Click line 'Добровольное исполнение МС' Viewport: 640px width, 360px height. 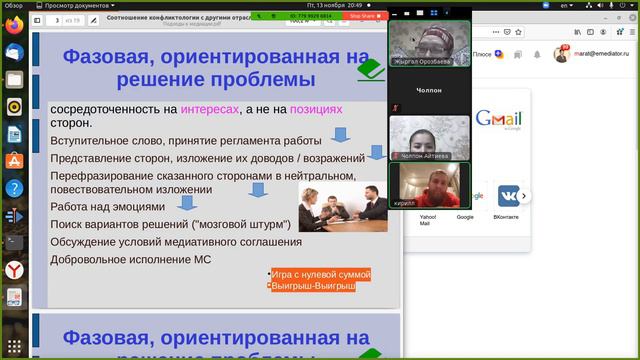click(x=131, y=260)
